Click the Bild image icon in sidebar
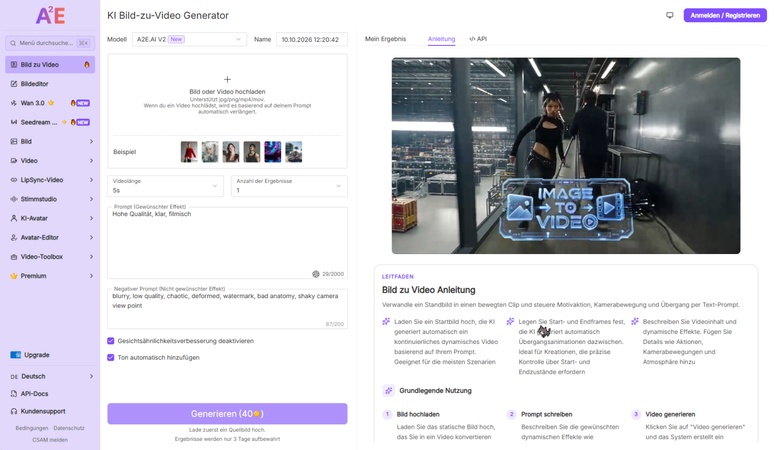Screen dimensions: 774x450 pyautogui.click(x=14, y=142)
